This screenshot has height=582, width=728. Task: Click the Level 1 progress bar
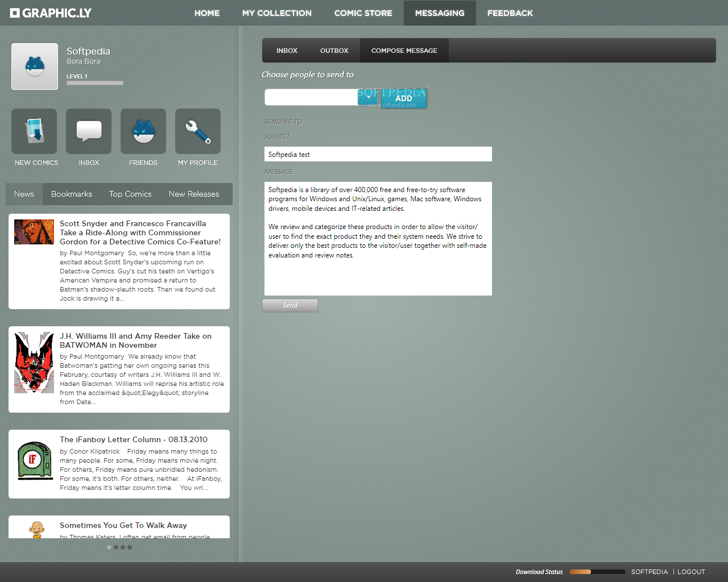[x=94, y=83]
